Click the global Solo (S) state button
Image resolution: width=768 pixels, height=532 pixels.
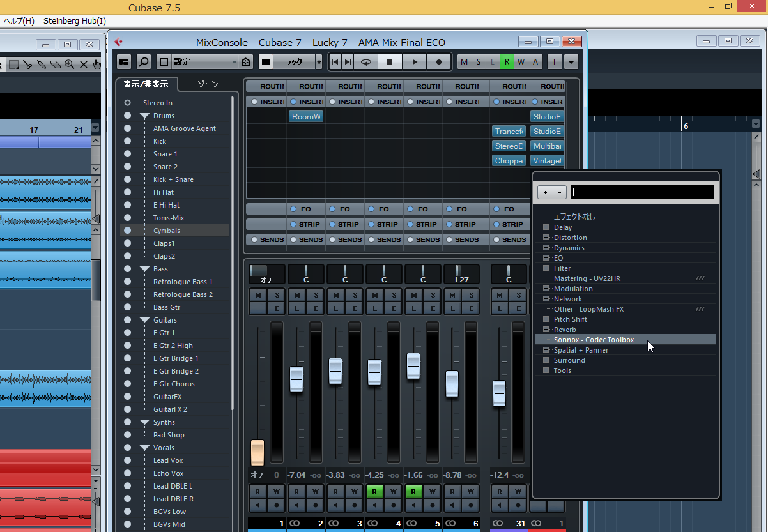click(x=479, y=62)
